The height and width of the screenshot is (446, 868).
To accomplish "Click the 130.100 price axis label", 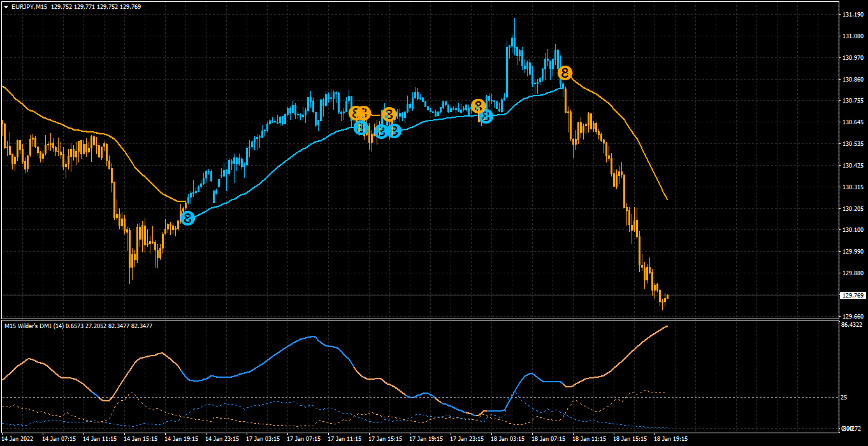I will (853, 230).
